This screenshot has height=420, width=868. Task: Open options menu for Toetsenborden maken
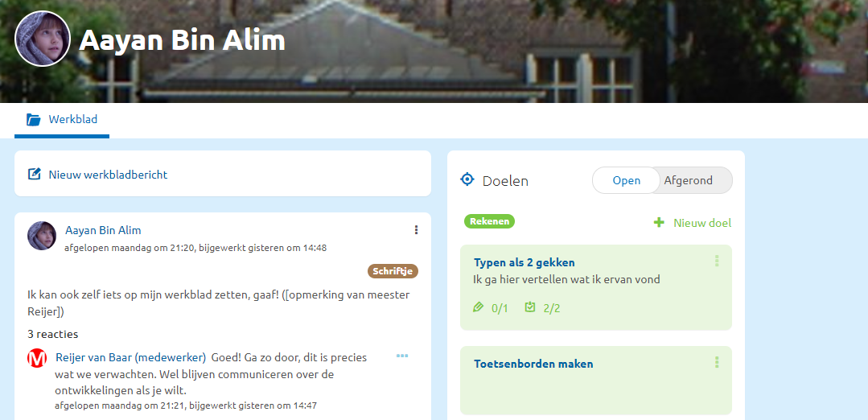coord(716,362)
